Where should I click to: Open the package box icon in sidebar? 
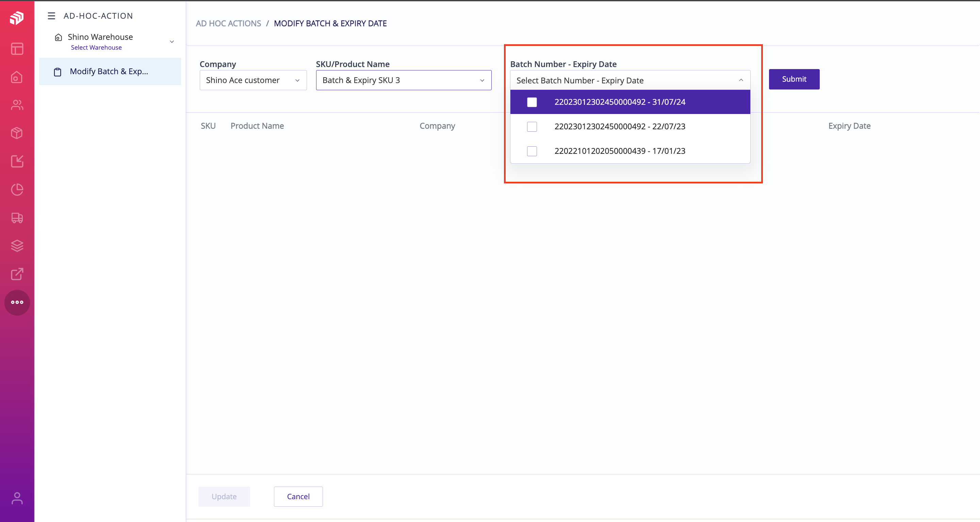tap(17, 133)
